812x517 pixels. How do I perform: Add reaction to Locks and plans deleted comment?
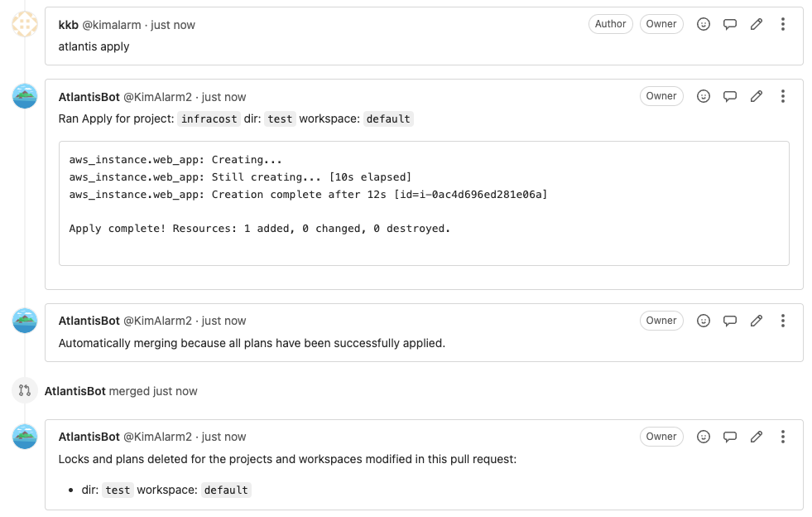click(x=704, y=437)
